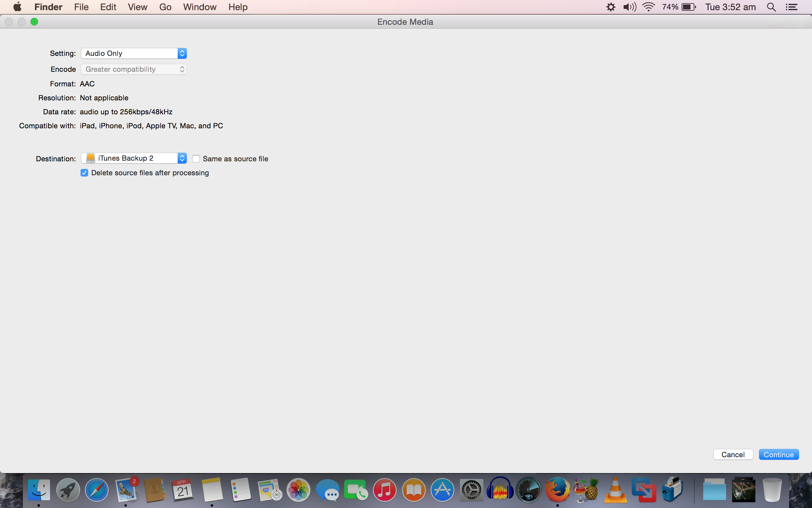Launch Launchpad rocket icon in dock

[68, 490]
